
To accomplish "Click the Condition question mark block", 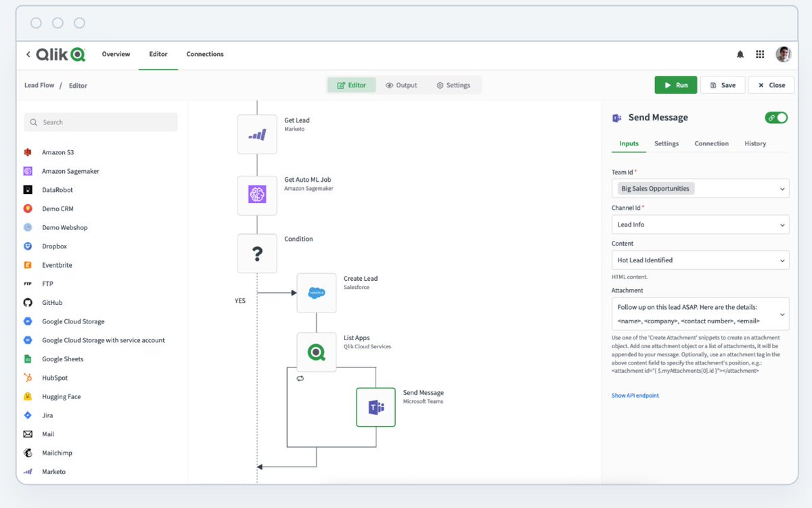I will pos(257,252).
